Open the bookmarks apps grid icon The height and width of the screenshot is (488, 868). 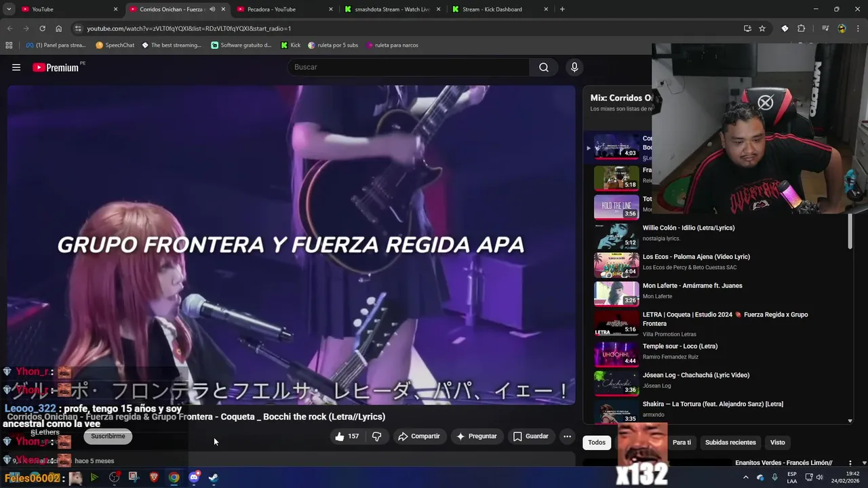(x=9, y=45)
